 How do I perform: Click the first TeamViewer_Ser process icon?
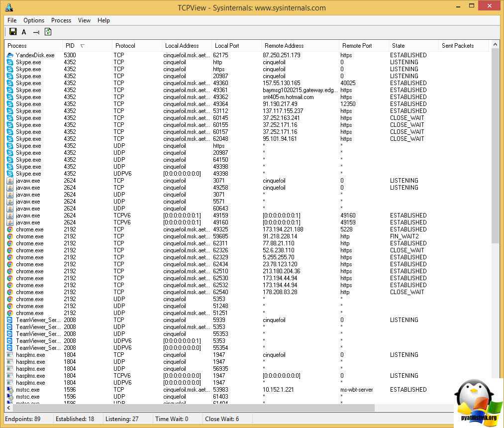(x=10, y=320)
